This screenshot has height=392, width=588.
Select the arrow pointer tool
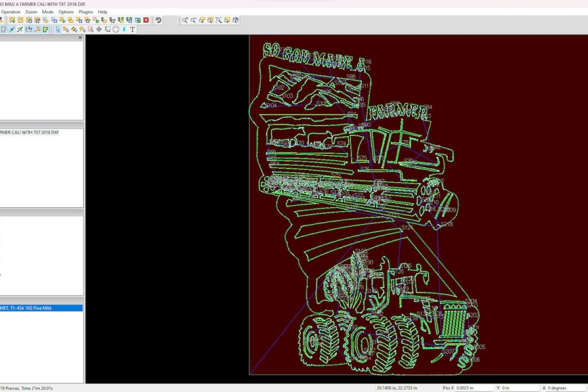[x=57, y=29]
